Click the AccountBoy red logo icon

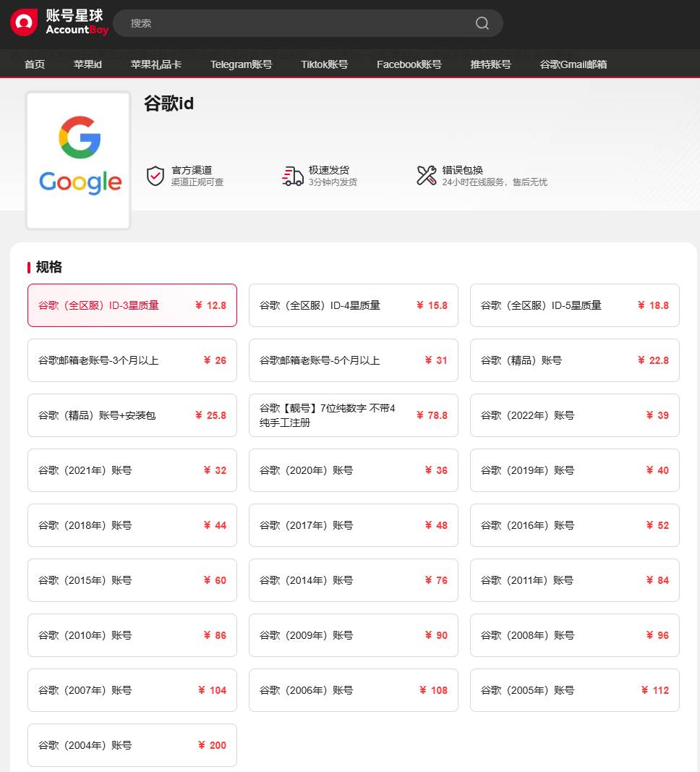[x=24, y=22]
